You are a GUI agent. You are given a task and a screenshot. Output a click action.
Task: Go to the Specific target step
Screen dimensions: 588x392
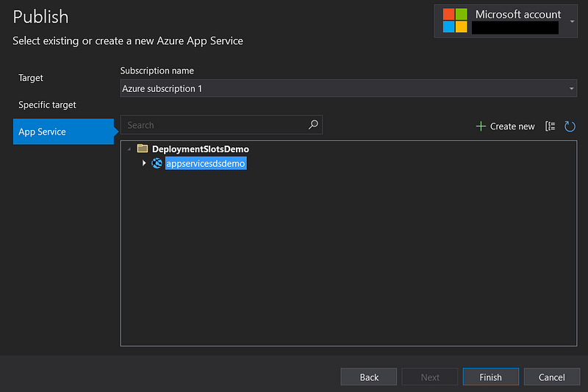point(47,105)
